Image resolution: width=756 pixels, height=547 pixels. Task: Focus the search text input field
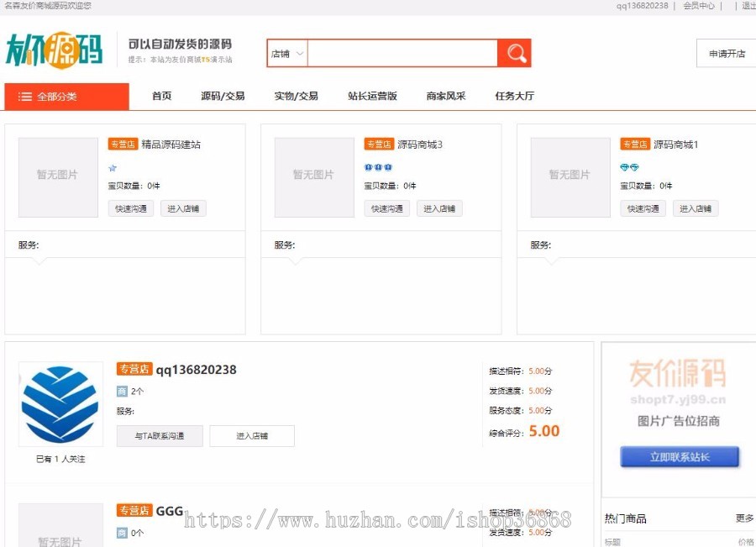402,53
